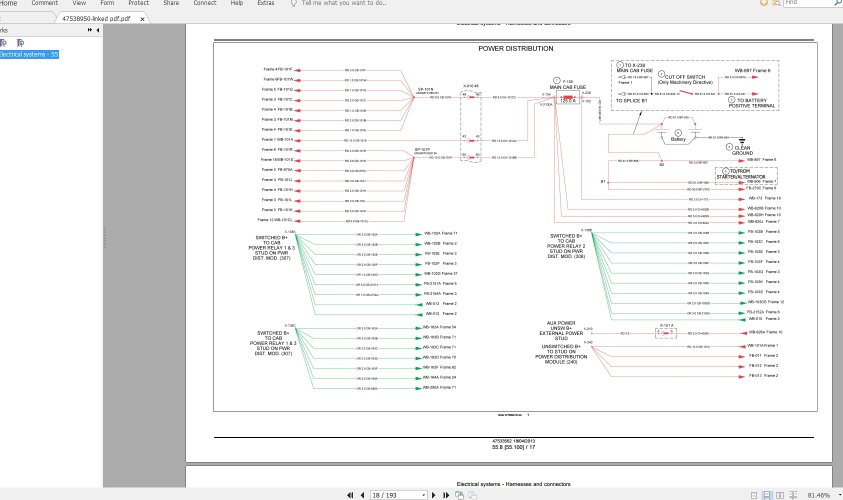Click the Find search field
Screen dimensions: 843x500
[x=804, y=4]
